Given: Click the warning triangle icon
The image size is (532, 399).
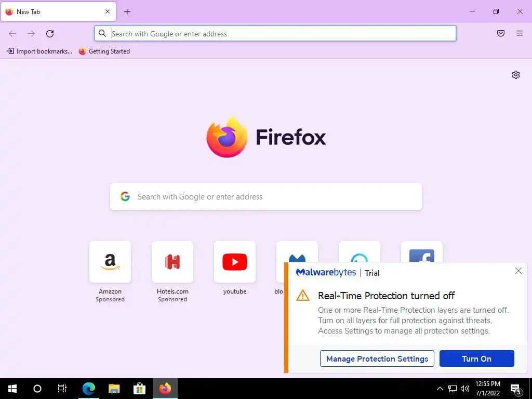Looking at the screenshot, I should tap(303, 296).
